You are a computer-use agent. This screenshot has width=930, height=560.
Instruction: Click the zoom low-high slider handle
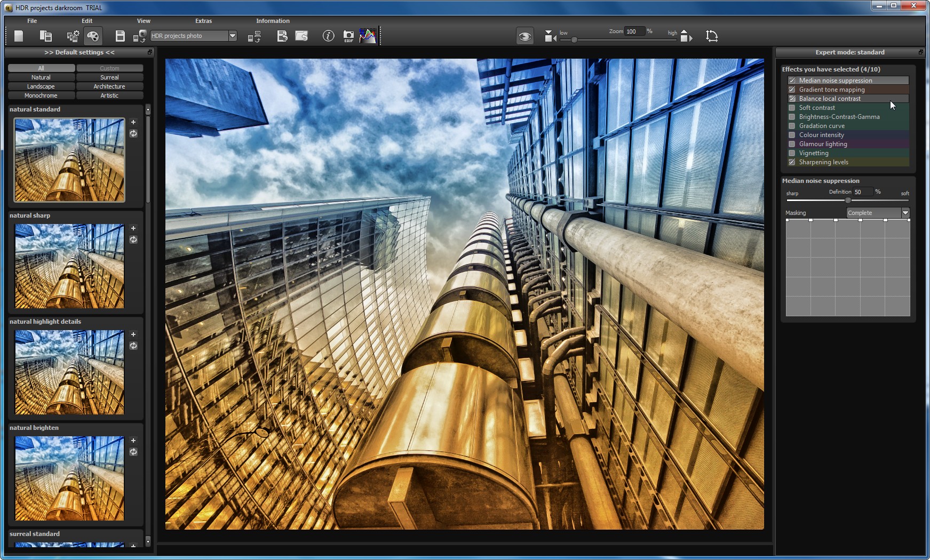574,39
